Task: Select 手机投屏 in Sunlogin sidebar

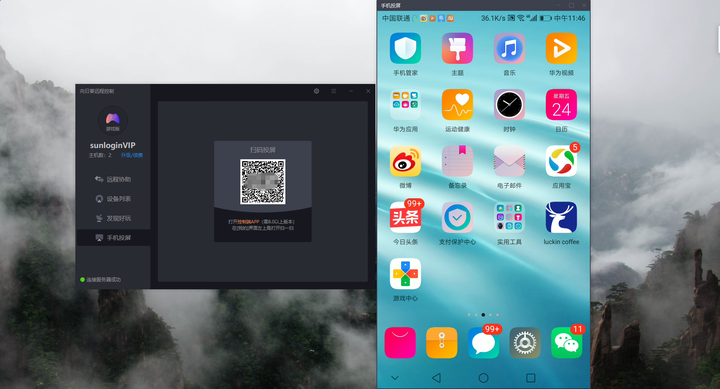Action: coord(113,237)
